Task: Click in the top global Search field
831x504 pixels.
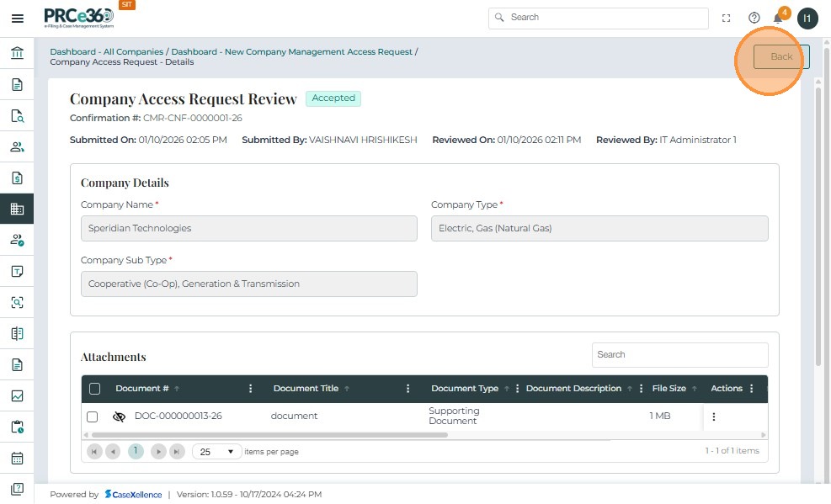Action: coord(599,18)
